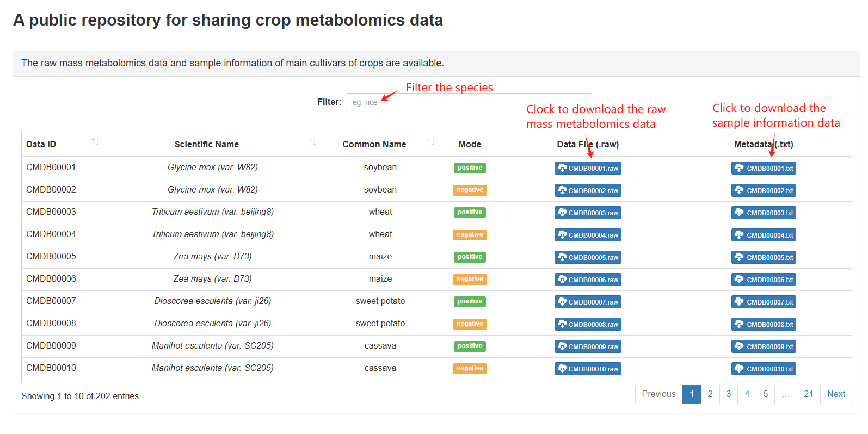Click the Next pagination button
The height and width of the screenshot is (434, 868).
836,394
